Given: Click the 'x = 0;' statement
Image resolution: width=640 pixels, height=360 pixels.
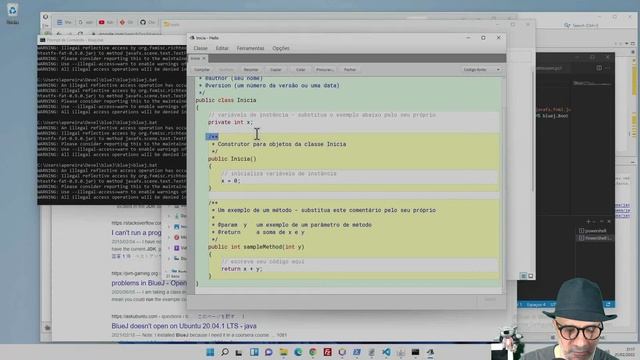Looking at the screenshot, I should (x=231, y=181).
